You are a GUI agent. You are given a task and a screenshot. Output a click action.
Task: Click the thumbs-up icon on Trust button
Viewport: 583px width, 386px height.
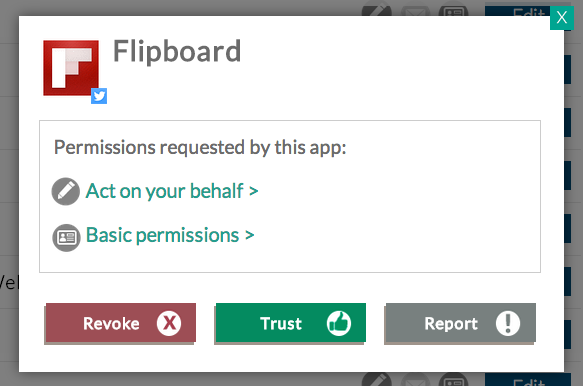pos(339,323)
